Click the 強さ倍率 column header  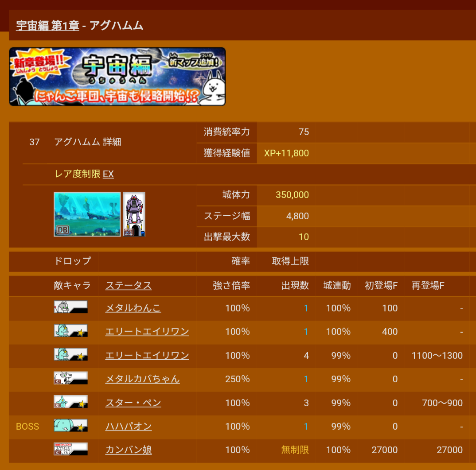(x=231, y=286)
